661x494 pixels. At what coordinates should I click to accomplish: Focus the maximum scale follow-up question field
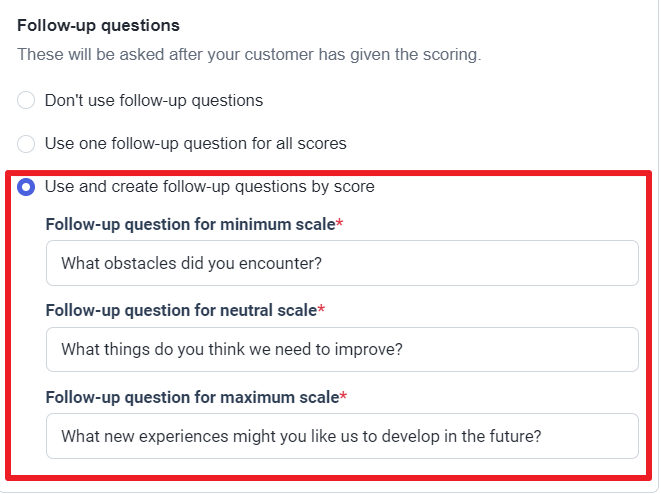tap(342, 436)
